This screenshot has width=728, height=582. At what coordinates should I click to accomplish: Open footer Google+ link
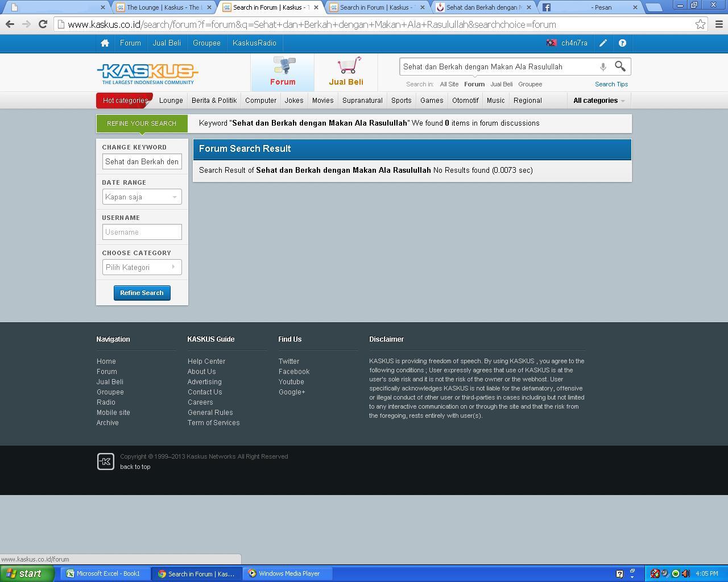[x=292, y=392]
